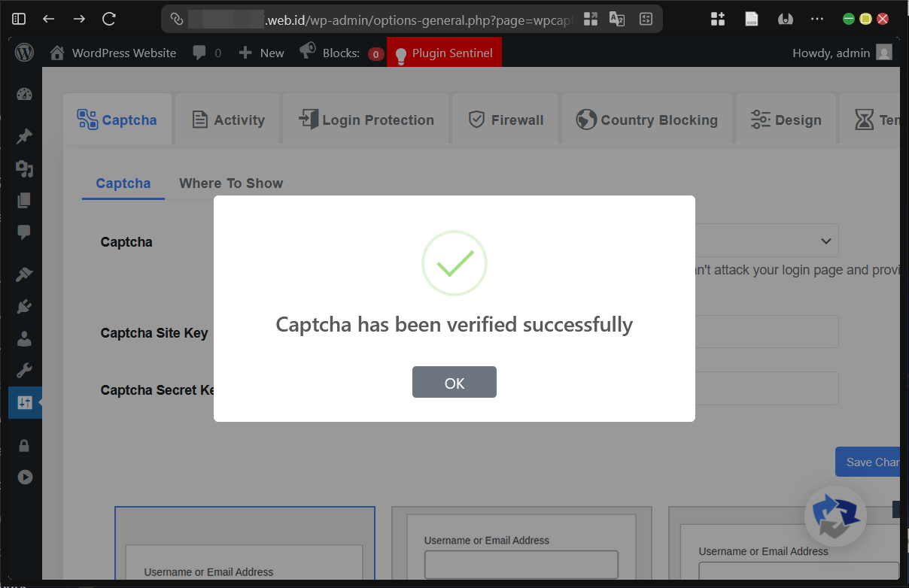The height and width of the screenshot is (588, 909).
Task: Select the Appearance paintbrush icon
Action: click(x=25, y=273)
